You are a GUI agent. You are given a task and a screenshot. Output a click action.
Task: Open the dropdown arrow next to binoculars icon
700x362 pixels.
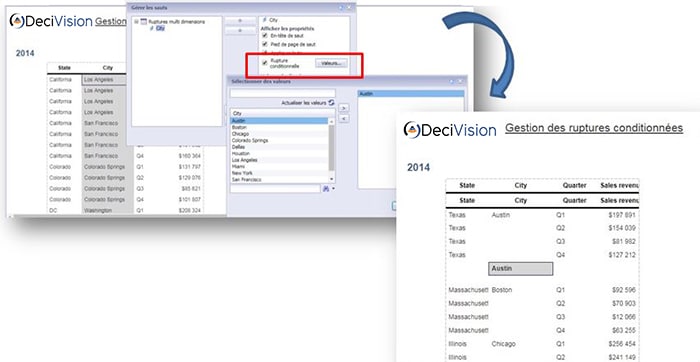[x=333, y=189]
